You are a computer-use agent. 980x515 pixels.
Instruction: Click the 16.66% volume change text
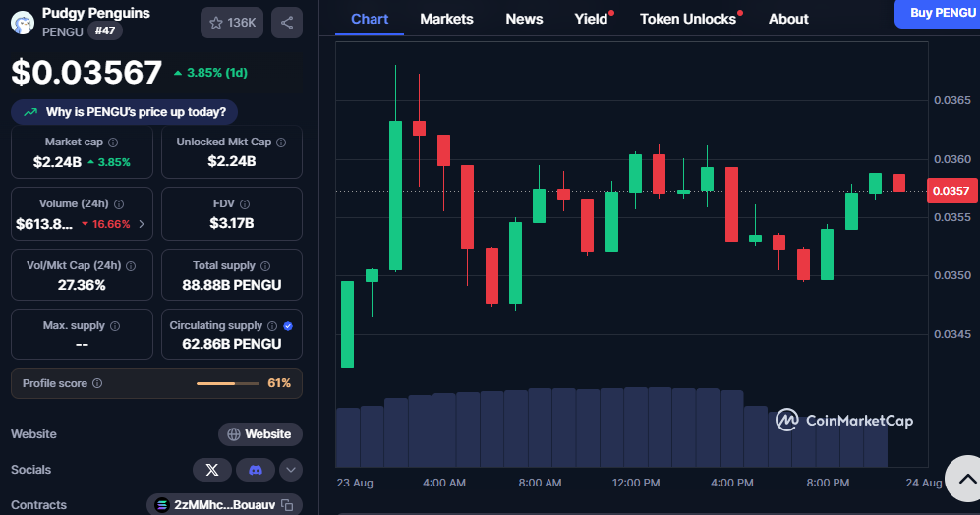[111, 224]
